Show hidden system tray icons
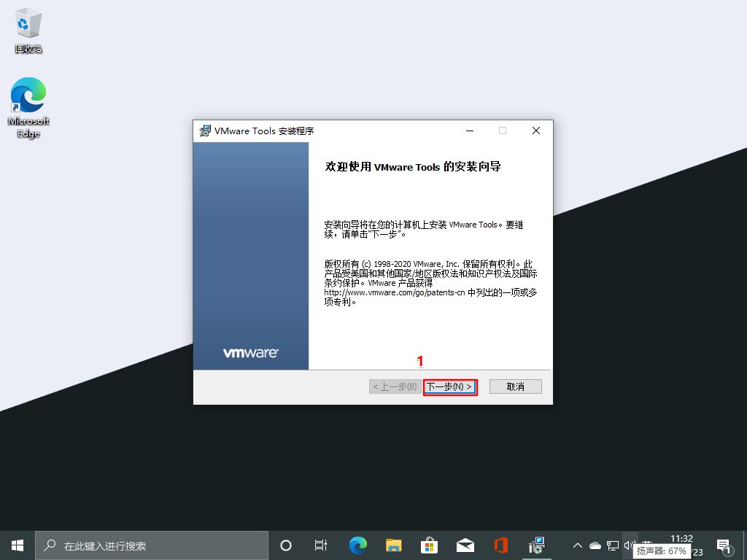This screenshot has height=560, width=747. 578,545
